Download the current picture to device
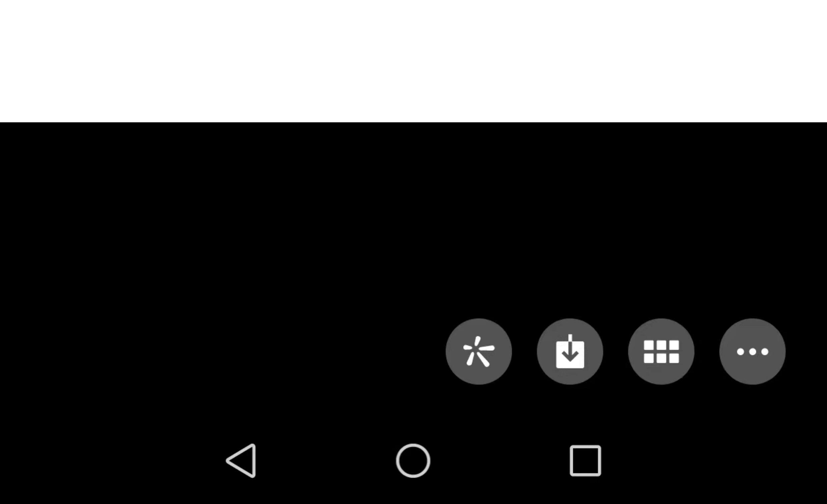827x504 pixels. point(570,351)
